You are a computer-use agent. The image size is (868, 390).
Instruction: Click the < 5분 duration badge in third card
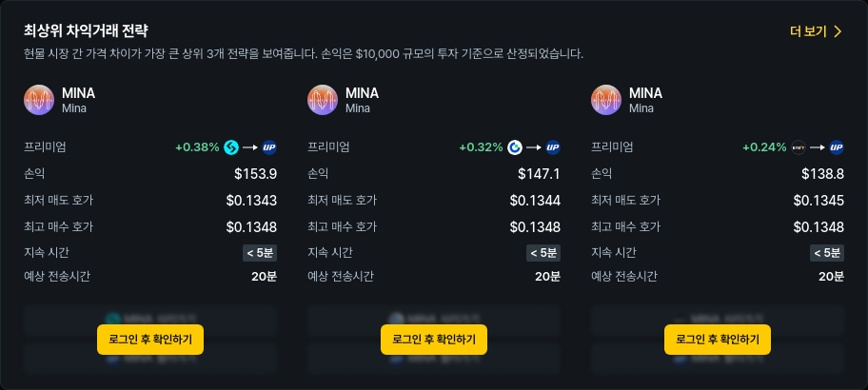[827, 253]
